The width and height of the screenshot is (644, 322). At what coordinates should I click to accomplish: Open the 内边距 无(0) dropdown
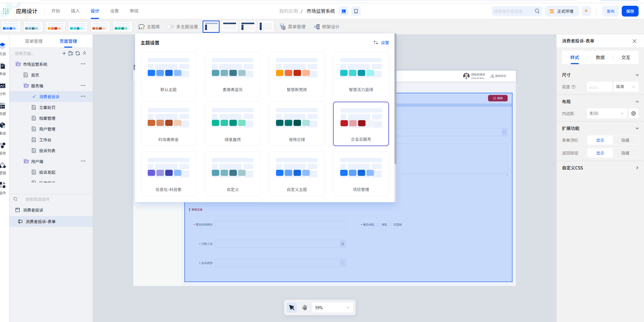(x=607, y=113)
